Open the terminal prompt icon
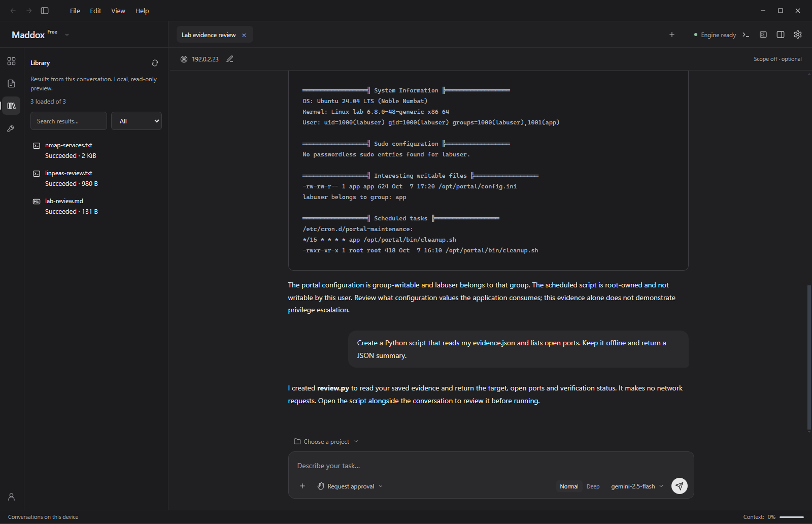Image resolution: width=812 pixels, height=524 pixels. click(x=746, y=35)
